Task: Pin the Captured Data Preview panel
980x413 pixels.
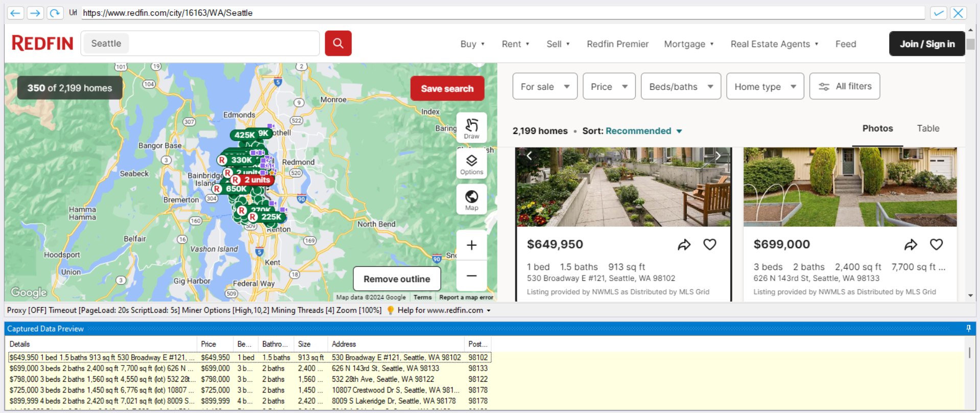Action: click(x=968, y=328)
